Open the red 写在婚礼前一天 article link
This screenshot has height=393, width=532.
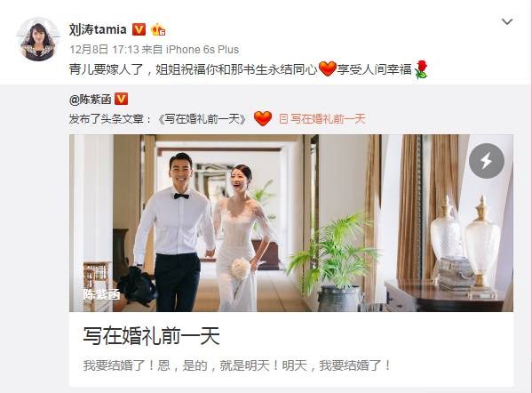click(328, 119)
